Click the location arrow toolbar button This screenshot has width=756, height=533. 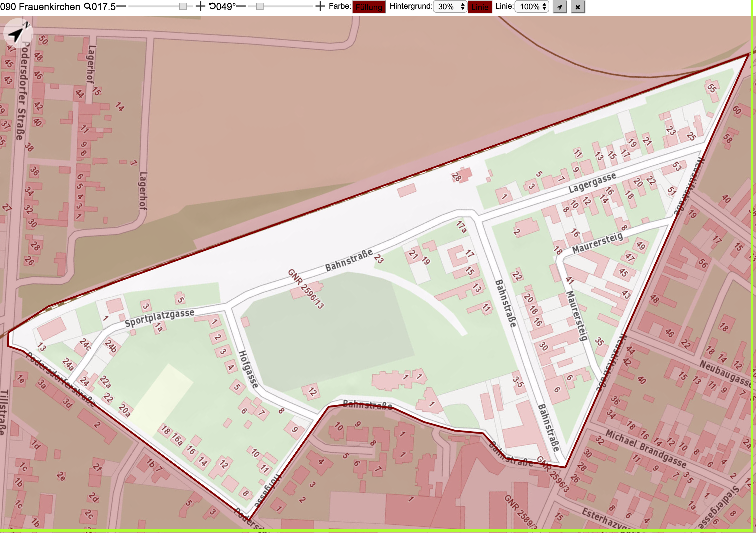(560, 7)
